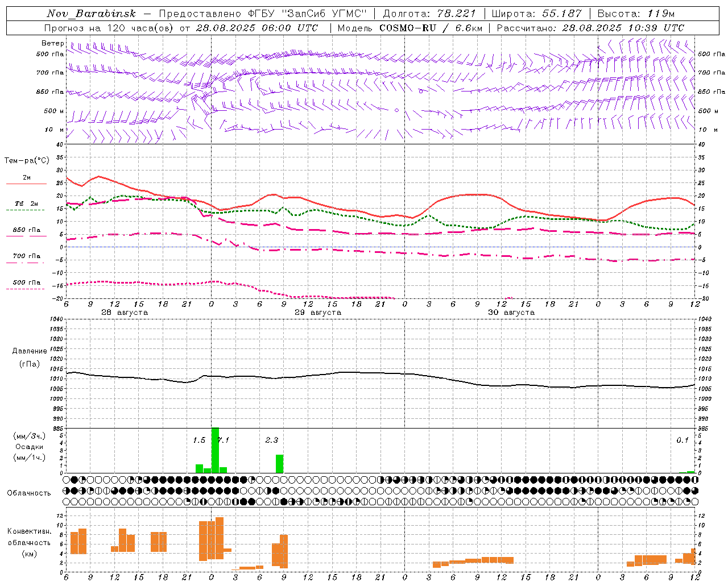Click the 850 гПа wind marker circle at 02h 30 Aug
728x582 pixels.
coord(421,91)
